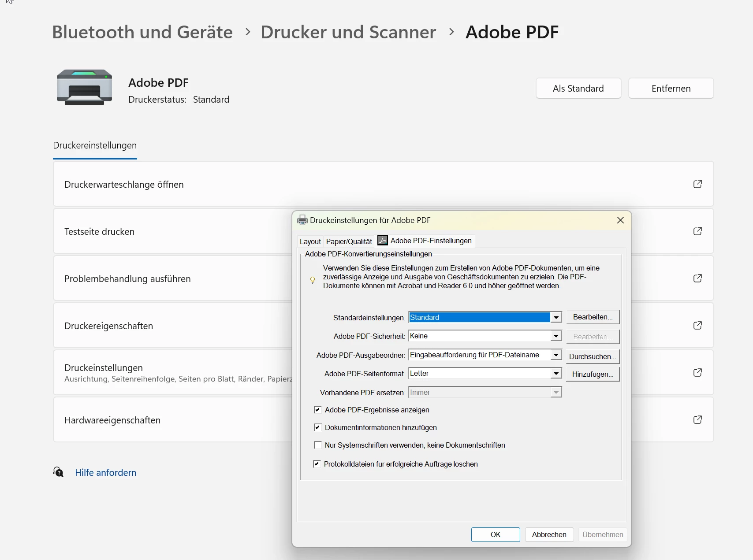Click Bearbeiten next to Adobe PDF-Sicherheit
753x560 pixels.
(593, 337)
